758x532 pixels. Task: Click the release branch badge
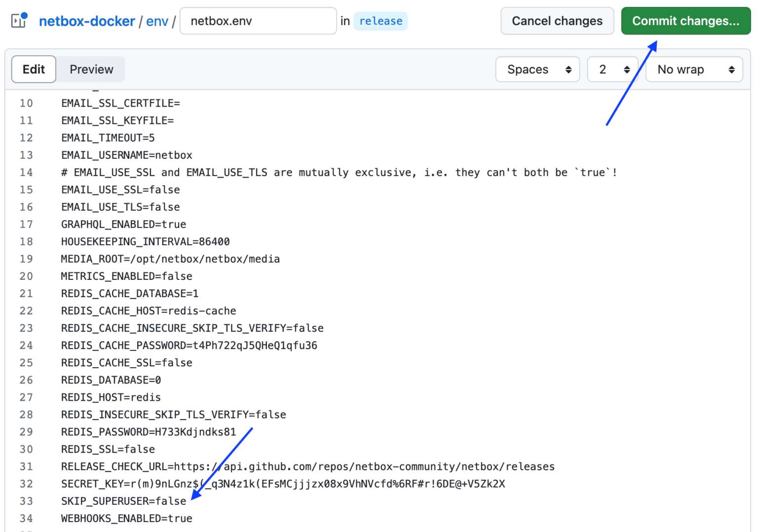pyautogui.click(x=380, y=21)
